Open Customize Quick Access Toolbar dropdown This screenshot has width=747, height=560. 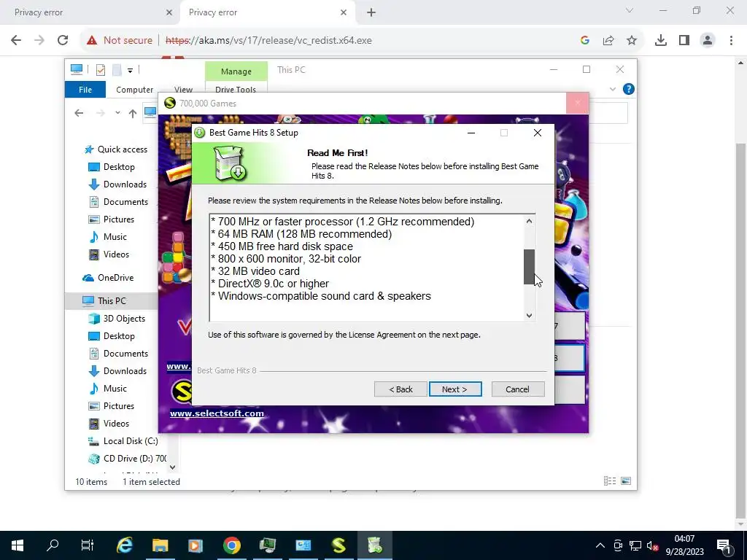tap(130, 71)
